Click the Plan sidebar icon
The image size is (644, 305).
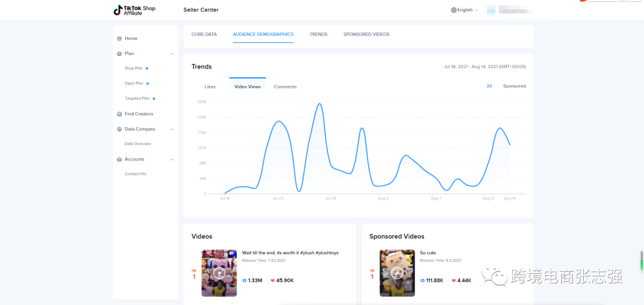pyautogui.click(x=119, y=54)
